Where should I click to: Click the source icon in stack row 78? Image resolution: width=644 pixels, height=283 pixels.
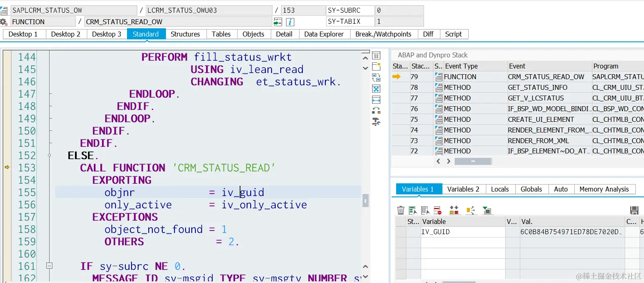pos(439,87)
